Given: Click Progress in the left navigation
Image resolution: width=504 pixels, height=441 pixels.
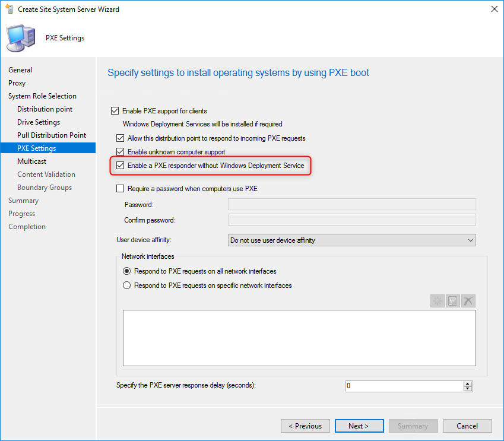Looking at the screenshot, I should [x=21, y=214].
